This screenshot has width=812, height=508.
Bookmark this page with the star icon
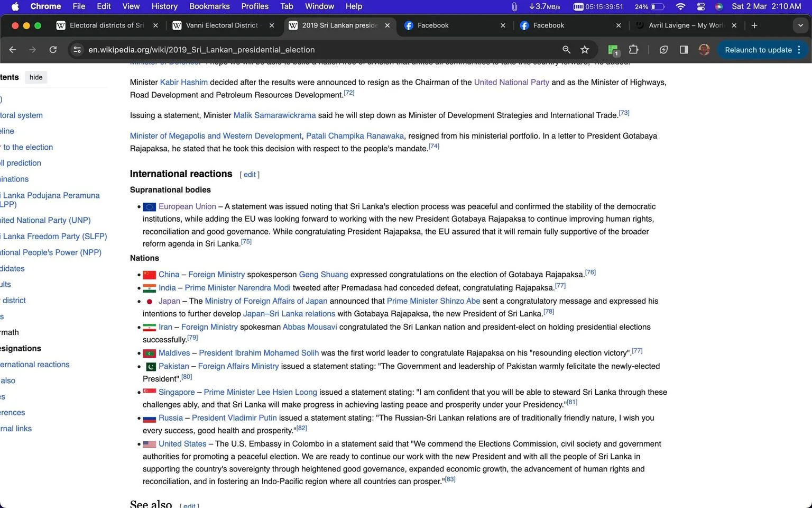[585, 50]
